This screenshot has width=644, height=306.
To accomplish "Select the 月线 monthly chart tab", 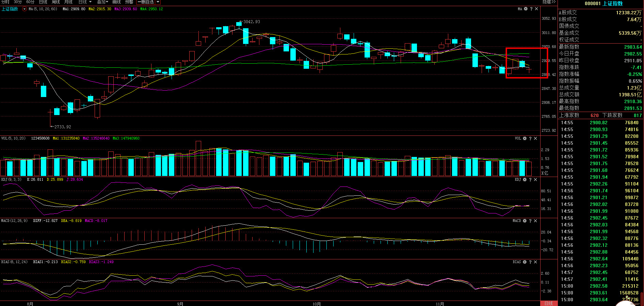I will pyautogui.click(x=68, y=2).
